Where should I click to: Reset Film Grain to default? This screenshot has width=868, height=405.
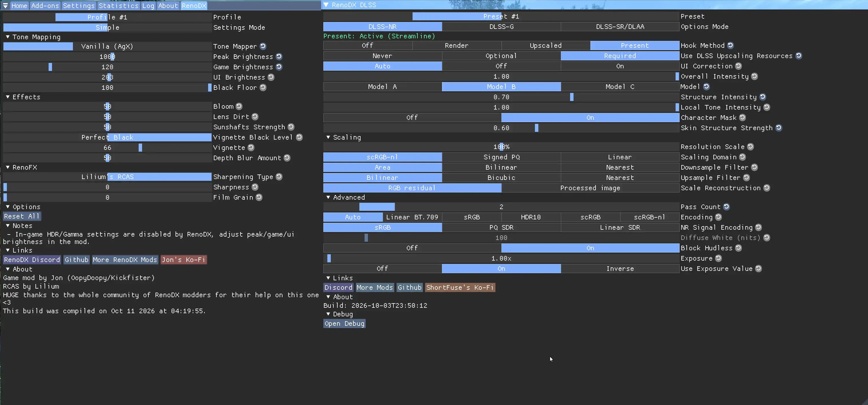(x=259, y=197)
